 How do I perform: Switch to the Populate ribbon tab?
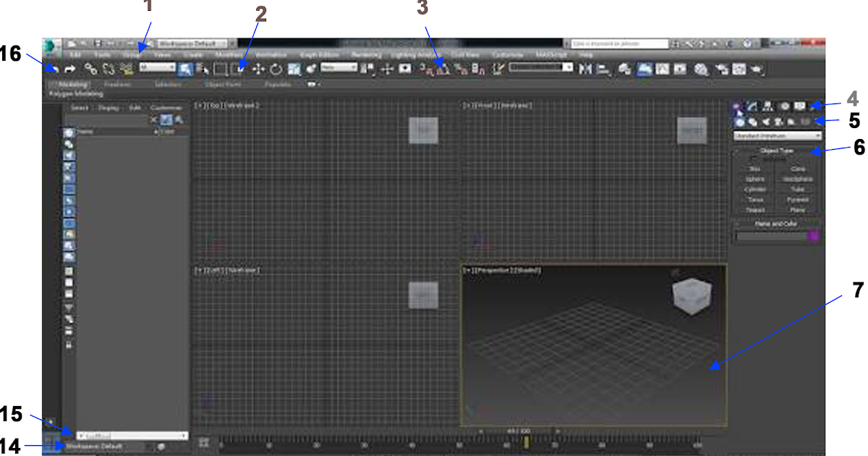278,85
